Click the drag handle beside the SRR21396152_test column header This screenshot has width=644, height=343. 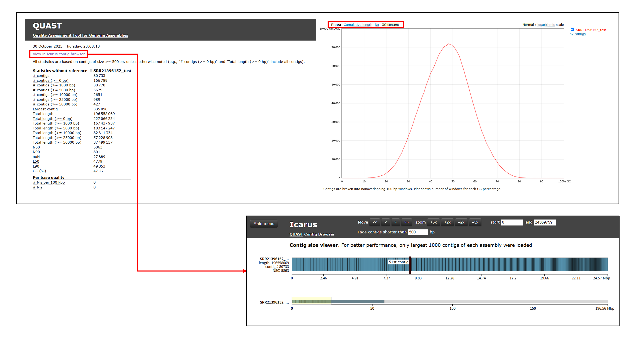tap(91, 71)
